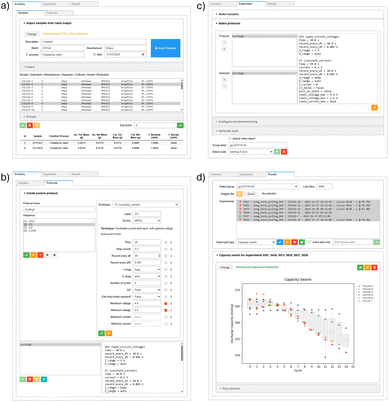Click the move-up arrow icon below the Sequence list

(47, 255)
